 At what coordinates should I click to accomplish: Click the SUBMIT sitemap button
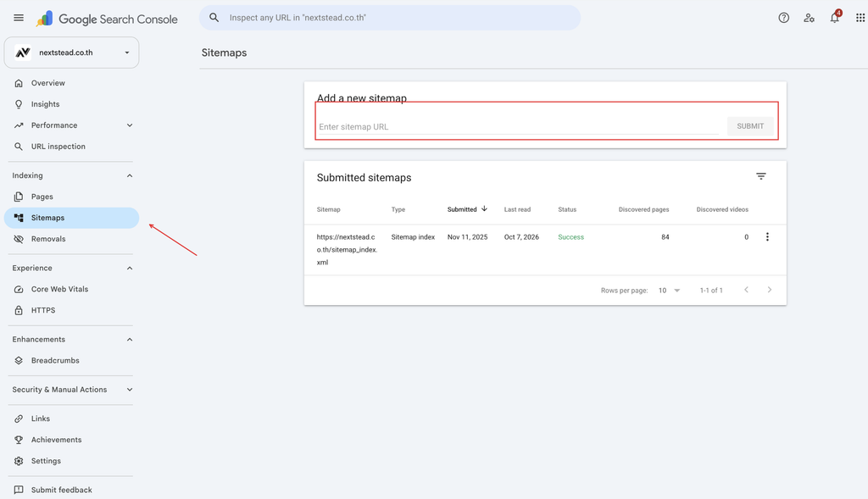tap(750, 126)
